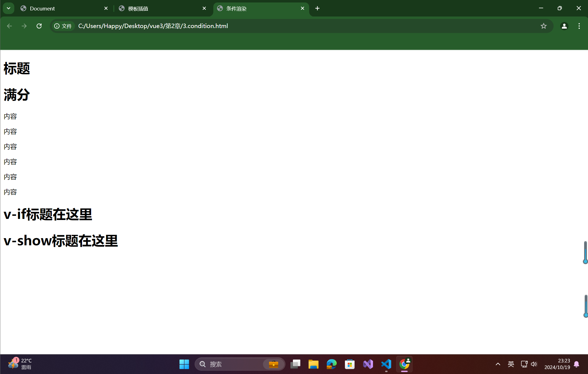Reload the current page

[39, 26]
